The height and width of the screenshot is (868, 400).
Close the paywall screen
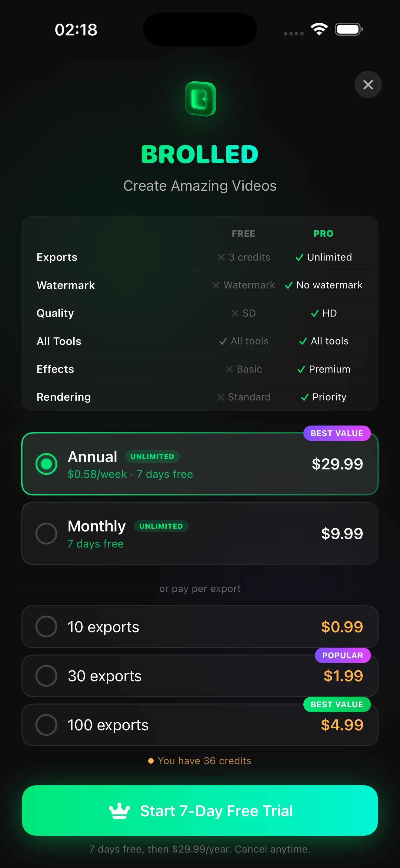click(x=368, y=84)
